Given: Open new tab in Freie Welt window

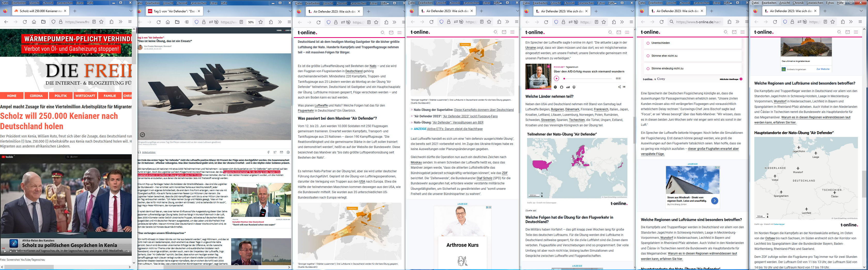Looking at the screenshot, I should [x=75, y=11].
